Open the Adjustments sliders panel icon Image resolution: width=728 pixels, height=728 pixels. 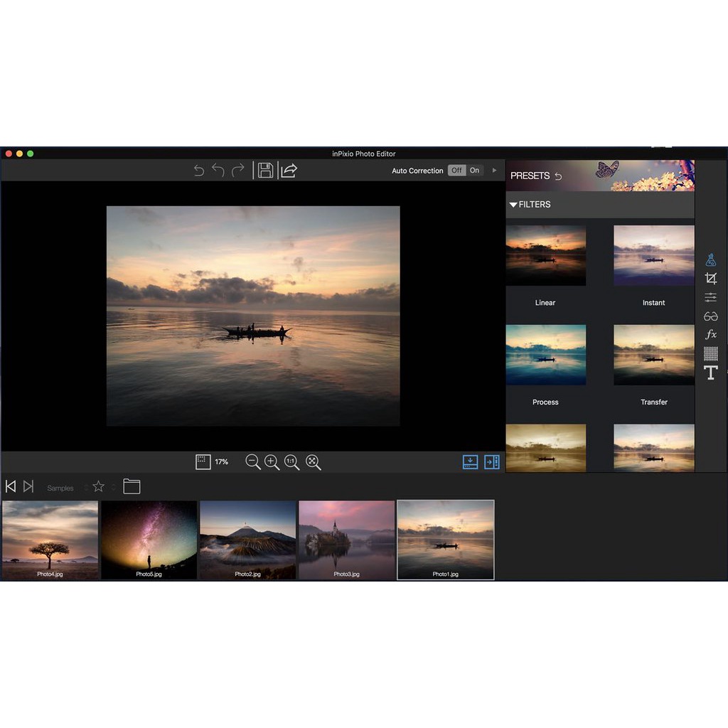[710, 298]
